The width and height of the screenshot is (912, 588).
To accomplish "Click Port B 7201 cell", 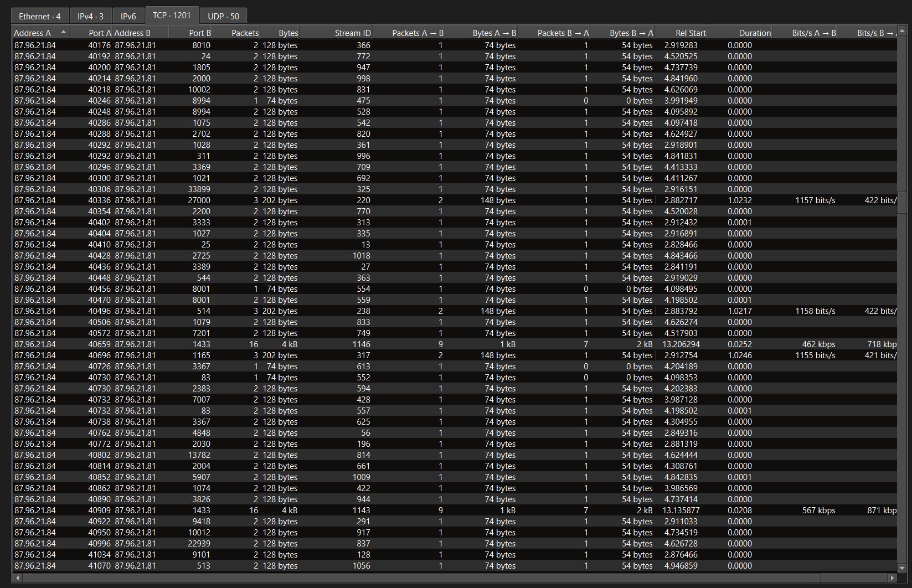I will tap(201, 333).
